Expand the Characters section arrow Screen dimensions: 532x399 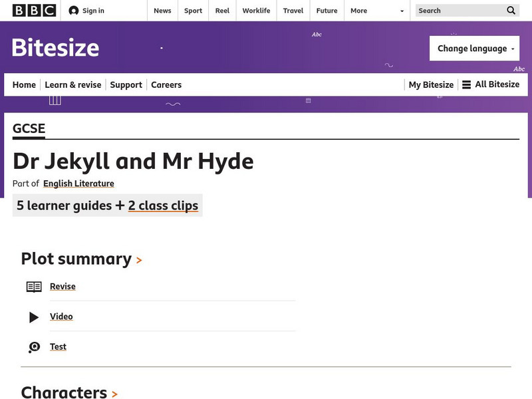(x=114, y=394)
